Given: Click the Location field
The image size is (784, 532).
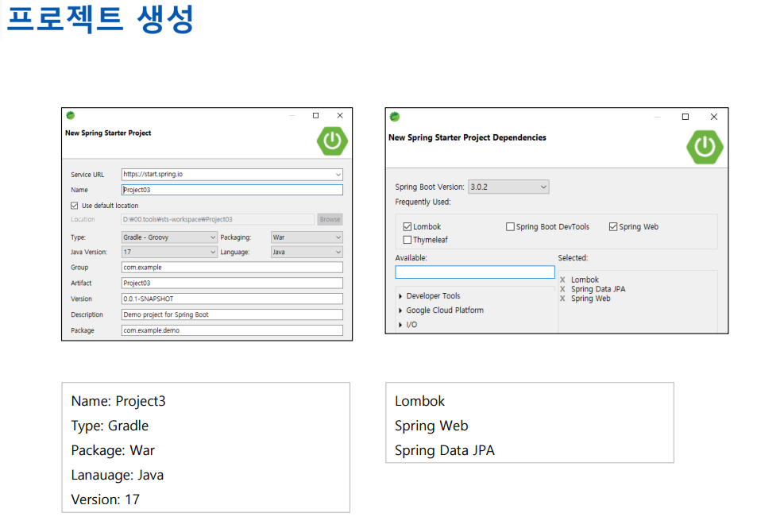Looking at the screenshot, I should (x=218, y=219).
